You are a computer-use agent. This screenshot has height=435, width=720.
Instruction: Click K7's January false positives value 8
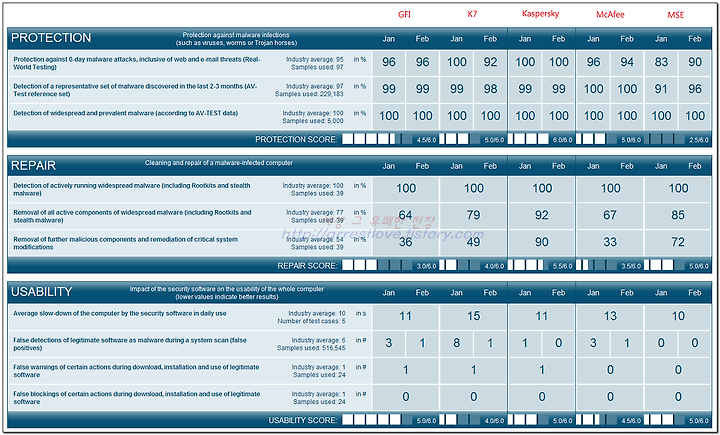coord(456,343)
